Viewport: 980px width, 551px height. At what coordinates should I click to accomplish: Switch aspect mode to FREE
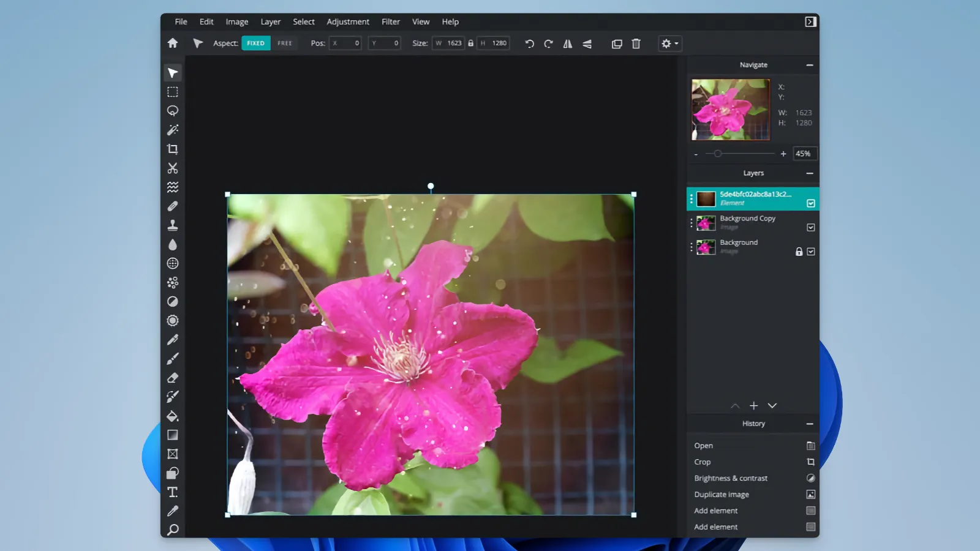pyautogui.click(x=285, y=43)
